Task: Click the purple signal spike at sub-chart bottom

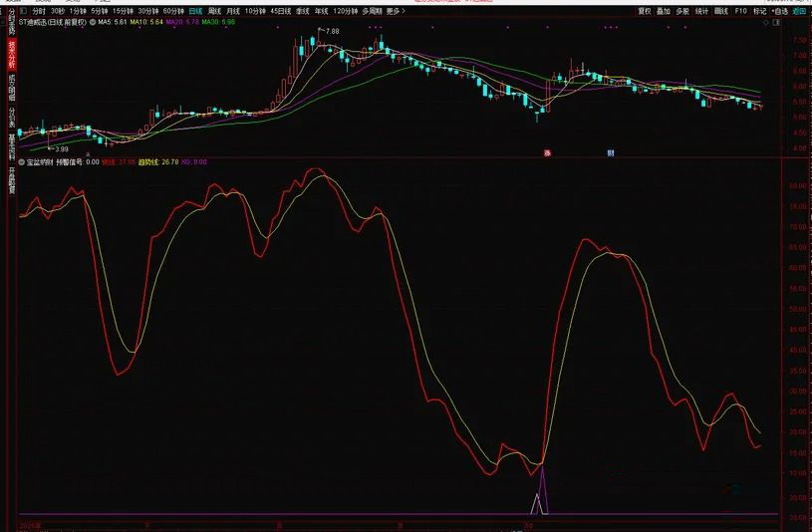Action: pyautogui.click(x=543, y=489)
